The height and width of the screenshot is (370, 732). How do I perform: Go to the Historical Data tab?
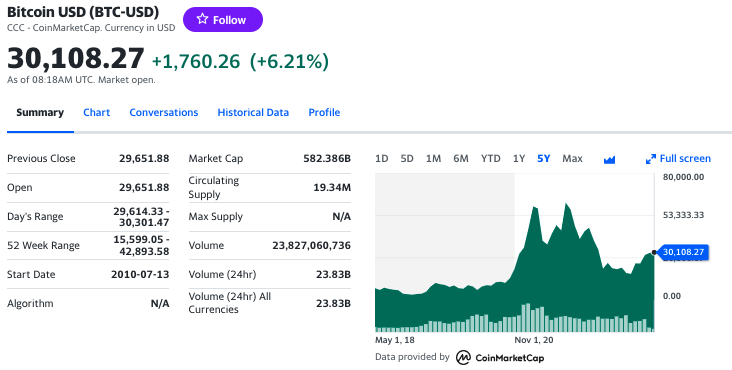click(253, 112)
